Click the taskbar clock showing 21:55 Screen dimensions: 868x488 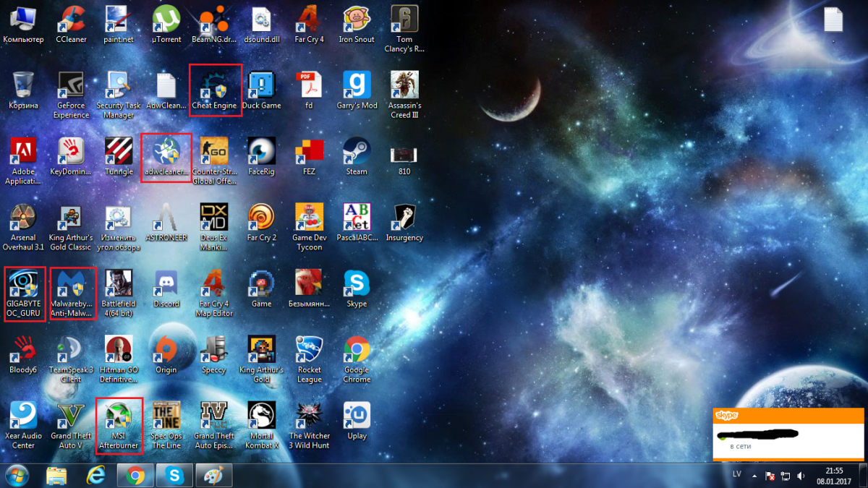(x=833, y=475)
